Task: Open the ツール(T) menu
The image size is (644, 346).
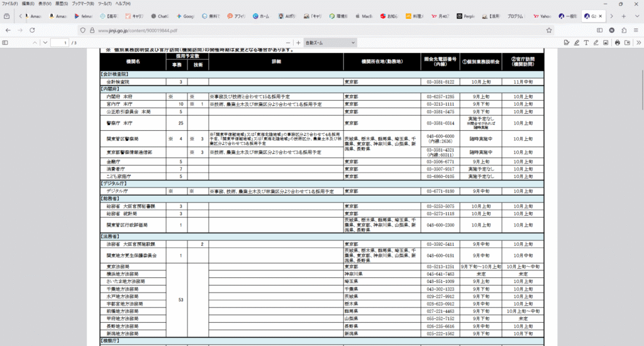Action: [105, 4]
